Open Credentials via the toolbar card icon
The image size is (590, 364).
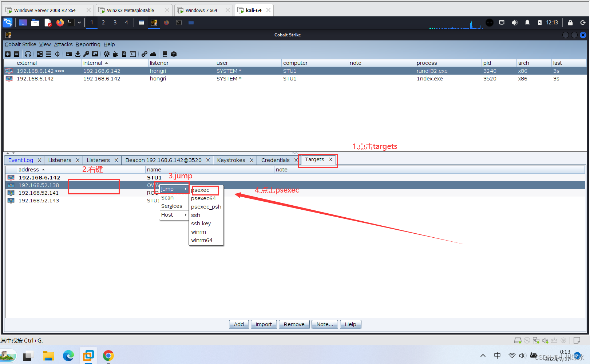point(69,54)
